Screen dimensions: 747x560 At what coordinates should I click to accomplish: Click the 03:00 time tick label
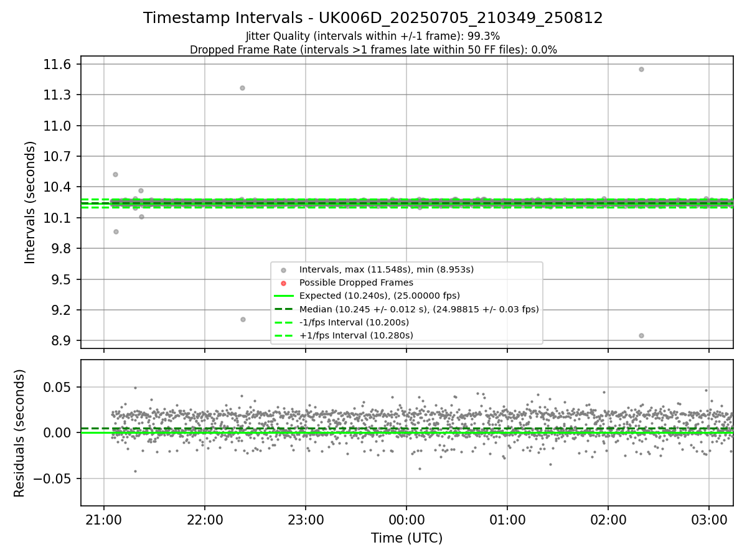point(709,519)
